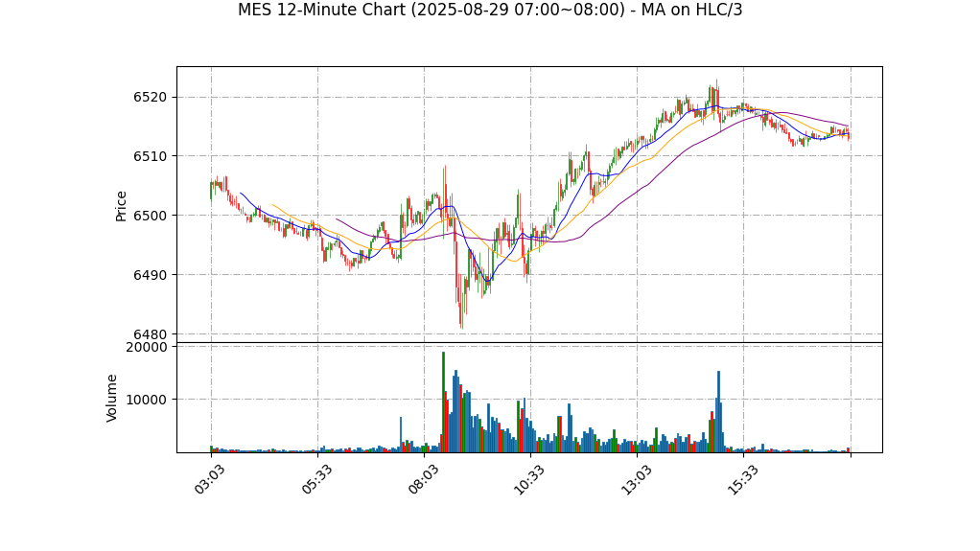The width and height of the screenshot is (980, 551).
Task: Select the 6510 price axis label
Action: click(150, 156)
